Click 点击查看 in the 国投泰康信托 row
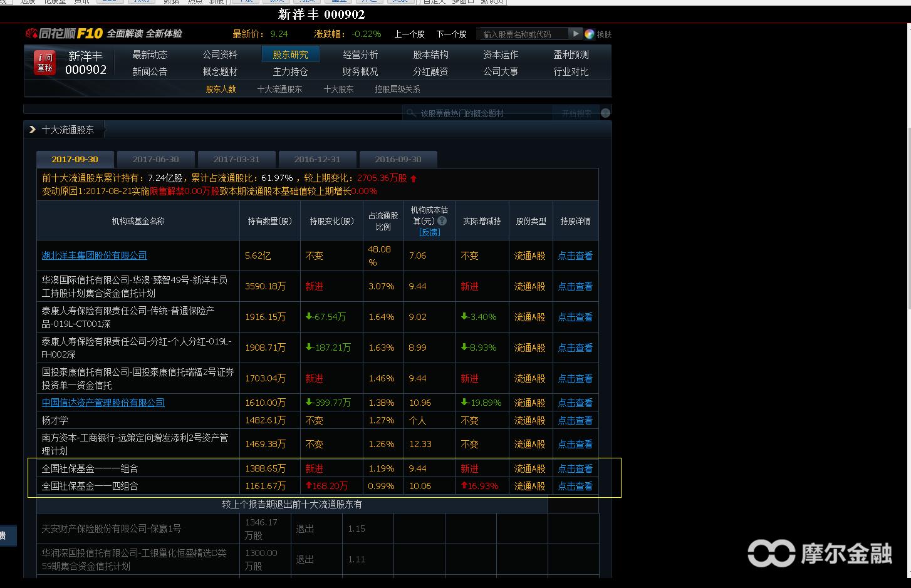The width and height of the screenshot is (911, 588). click(575, 378)
